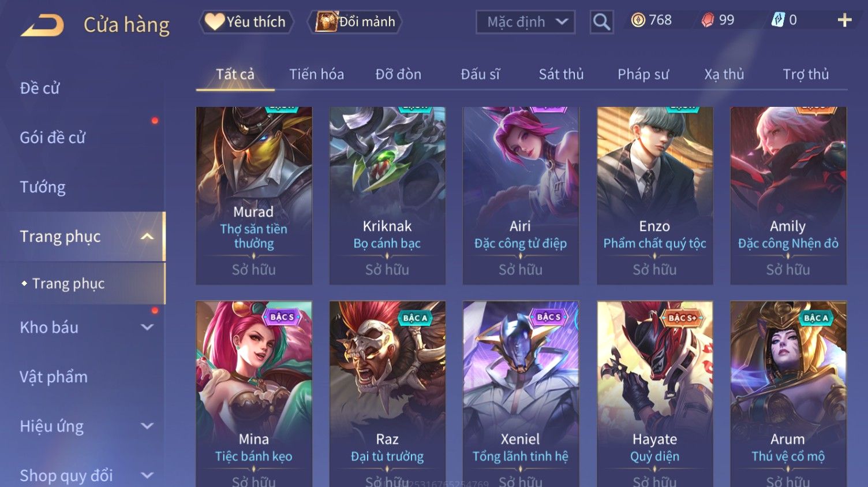Open Tướng in the sidebar
868x487 pixels.
43,187
